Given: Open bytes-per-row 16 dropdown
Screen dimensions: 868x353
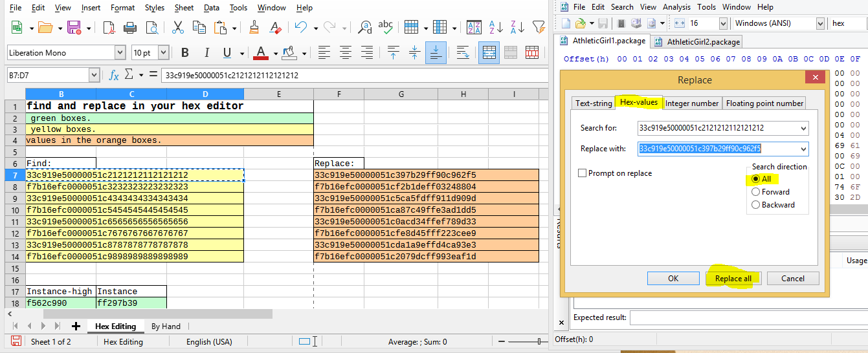Looking at the screenshot, I should [x=723, y=23].
